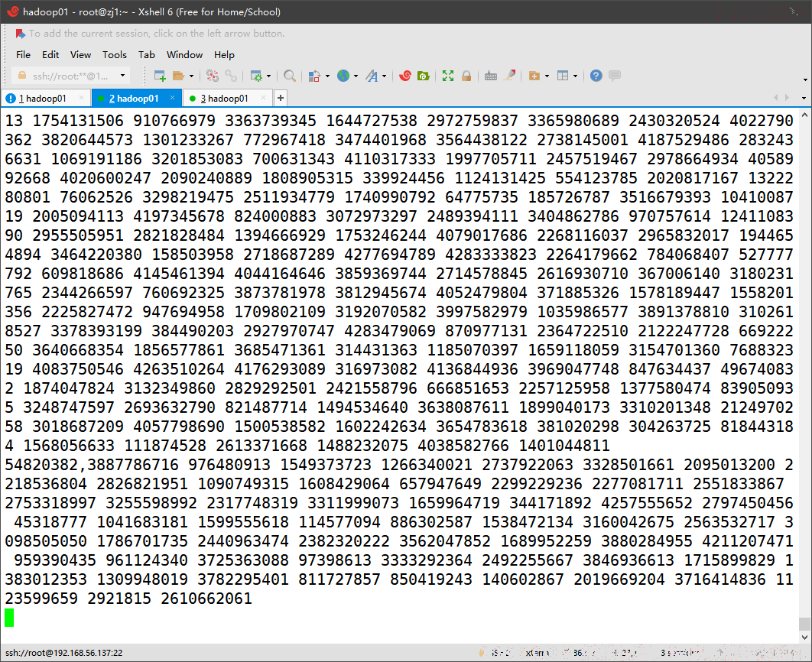Click the terminal scrollbar down arrow
This screenshot has width=812, height=662.
tap(805, 638)
